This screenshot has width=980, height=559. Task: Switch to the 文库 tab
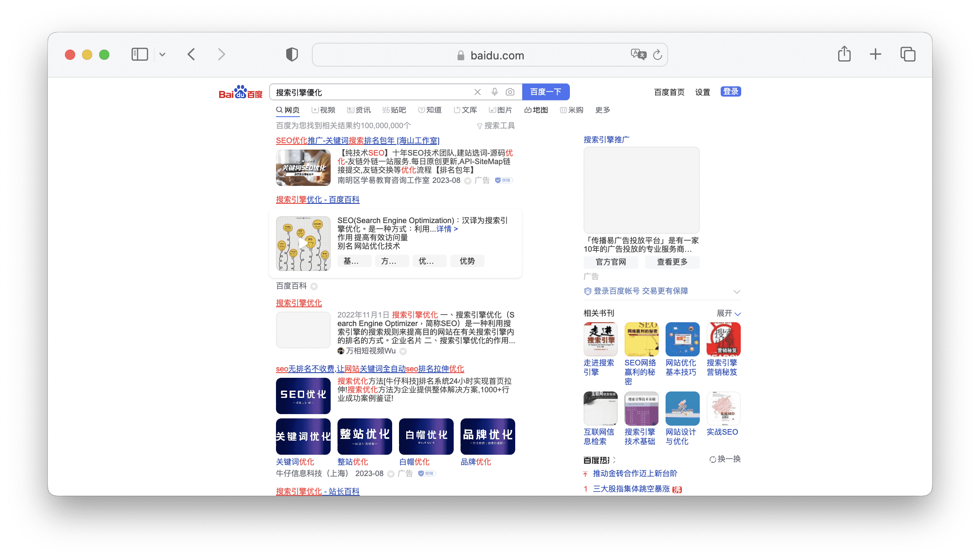pos(465,110)
